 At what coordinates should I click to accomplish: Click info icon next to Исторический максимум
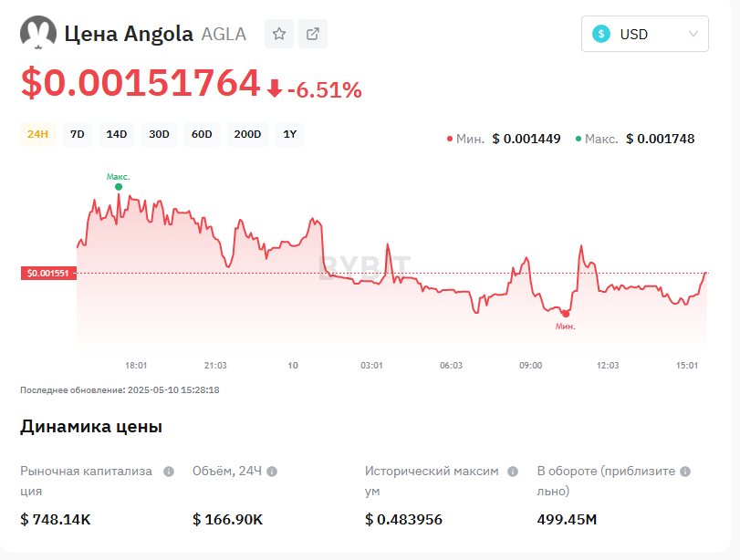pyautogui.click(x=513, y=472)
